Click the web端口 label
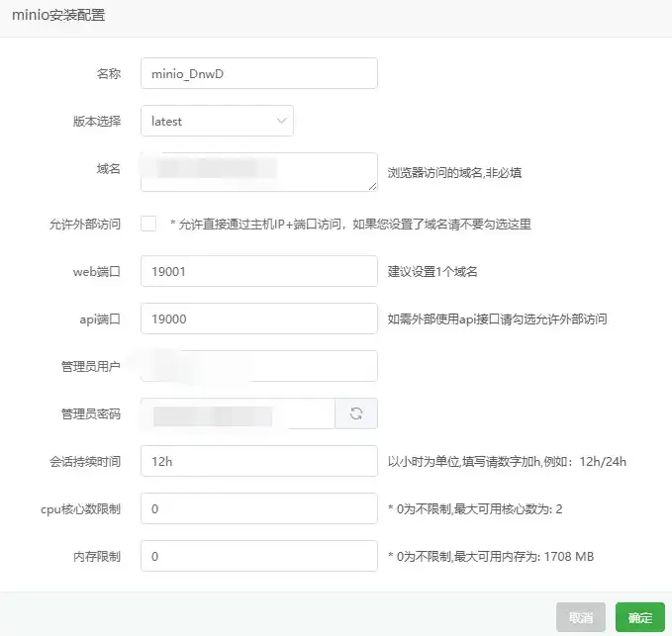 click(x=97, y=272)
